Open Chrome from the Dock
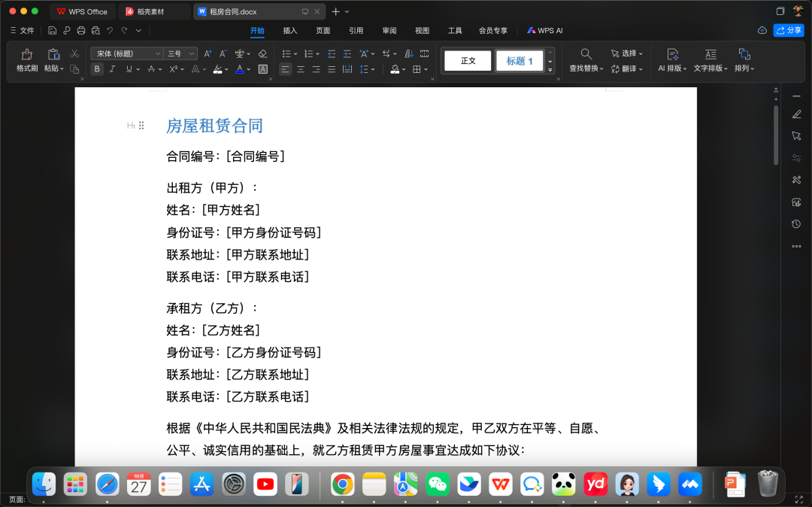This screenshot has width=812, height=507. coord(343,484)
